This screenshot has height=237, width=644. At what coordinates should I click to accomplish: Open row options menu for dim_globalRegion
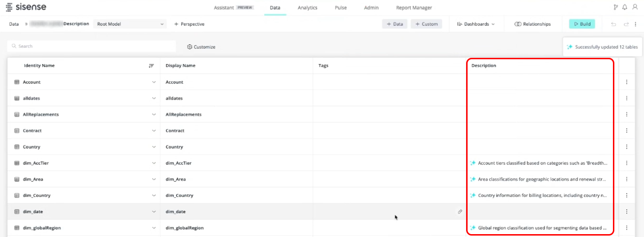627,228
